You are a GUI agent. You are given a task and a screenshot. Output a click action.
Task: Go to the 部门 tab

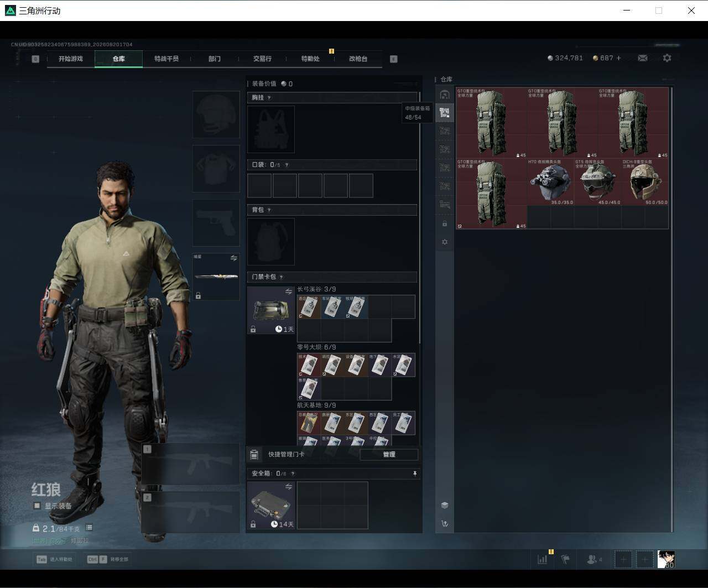point(215,59)
